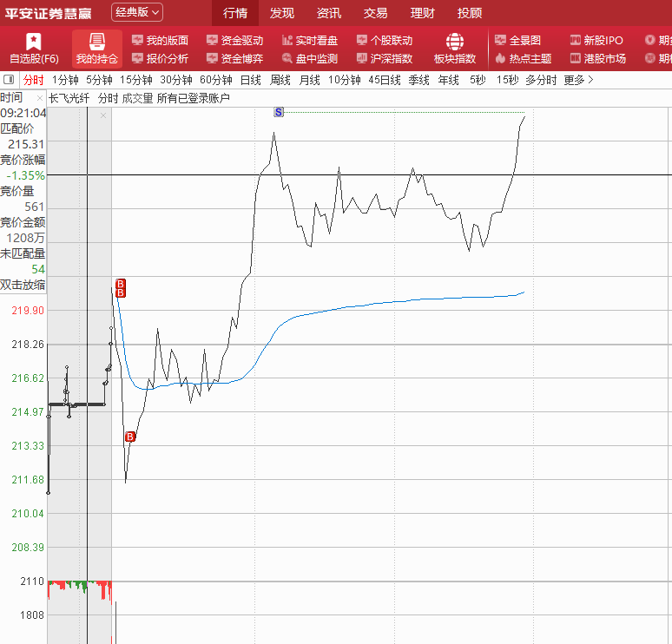The width and height of the screenshot is (672, 644).
Task: Open 热点主题 flame icon item
Action: coord(524,58)
